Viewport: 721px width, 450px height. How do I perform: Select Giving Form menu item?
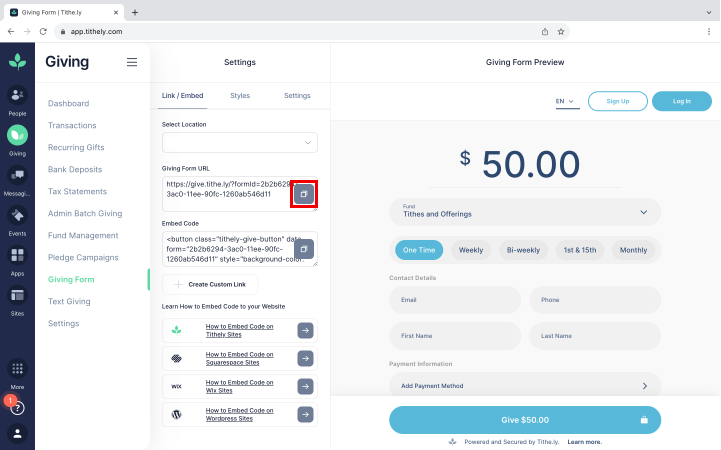[71, 279]
